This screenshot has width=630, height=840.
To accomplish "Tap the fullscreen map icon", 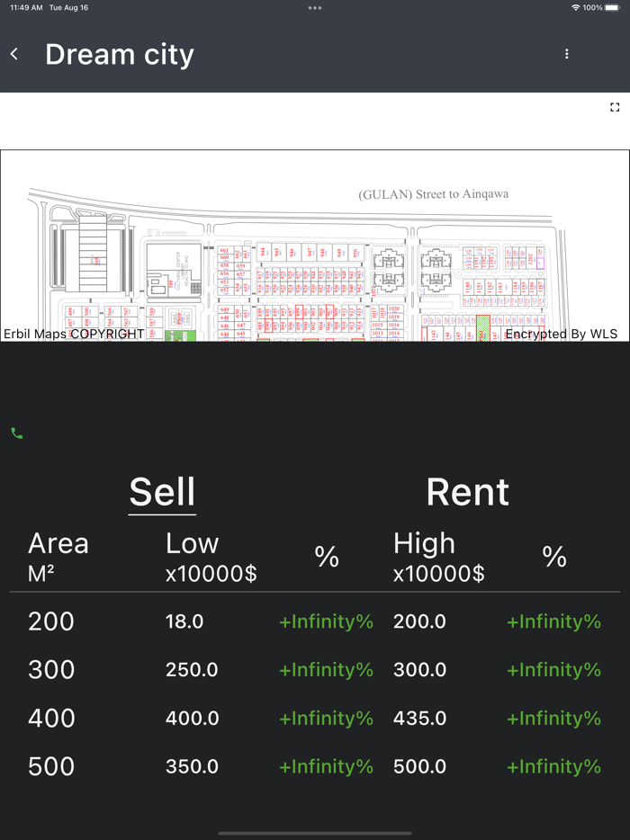I will coord(615,107).
